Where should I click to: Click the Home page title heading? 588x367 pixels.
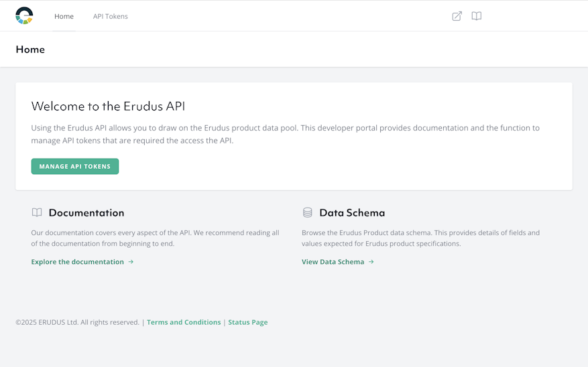tap(30, 50)
